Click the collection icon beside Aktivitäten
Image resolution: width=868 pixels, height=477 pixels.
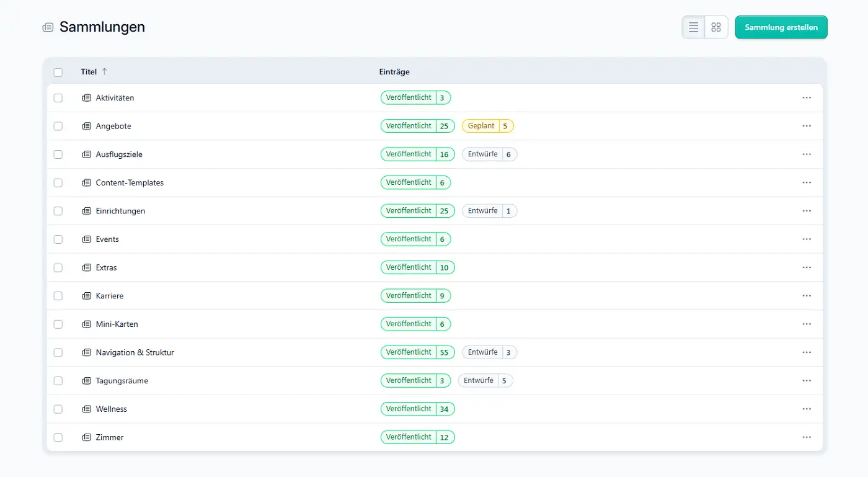point(87,98)
